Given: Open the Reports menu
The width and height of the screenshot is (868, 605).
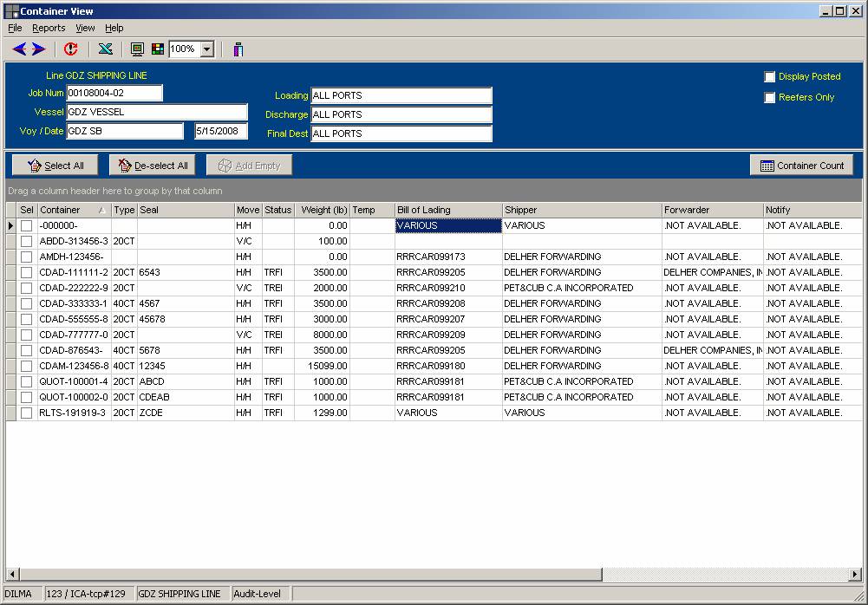Looking at the screenshot, I should 49,28.
